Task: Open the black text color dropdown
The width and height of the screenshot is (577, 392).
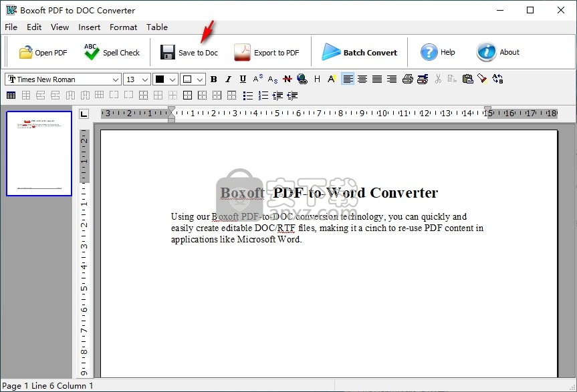Action: 172,79
